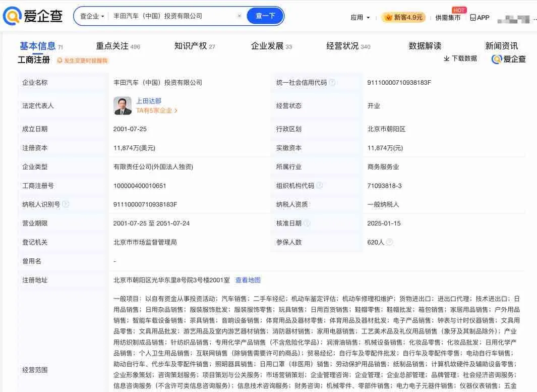Image resolution: width=537 pixels, height=392 pixels.
Task: Click help icon beside 组织机构代码
Action: (319, 186)
